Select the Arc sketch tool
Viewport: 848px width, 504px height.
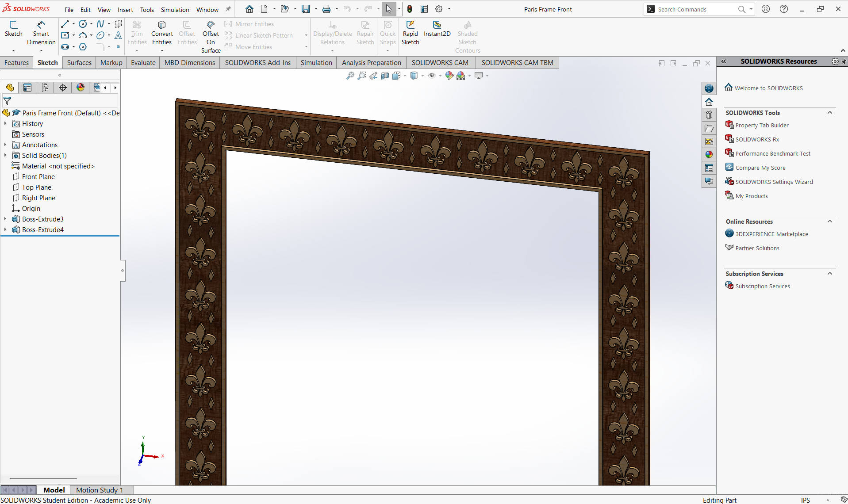click(x=83, y=35)
